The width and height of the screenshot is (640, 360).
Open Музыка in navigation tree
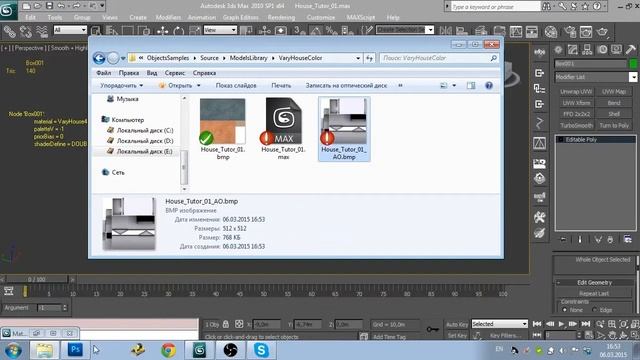tap(123, 99)
